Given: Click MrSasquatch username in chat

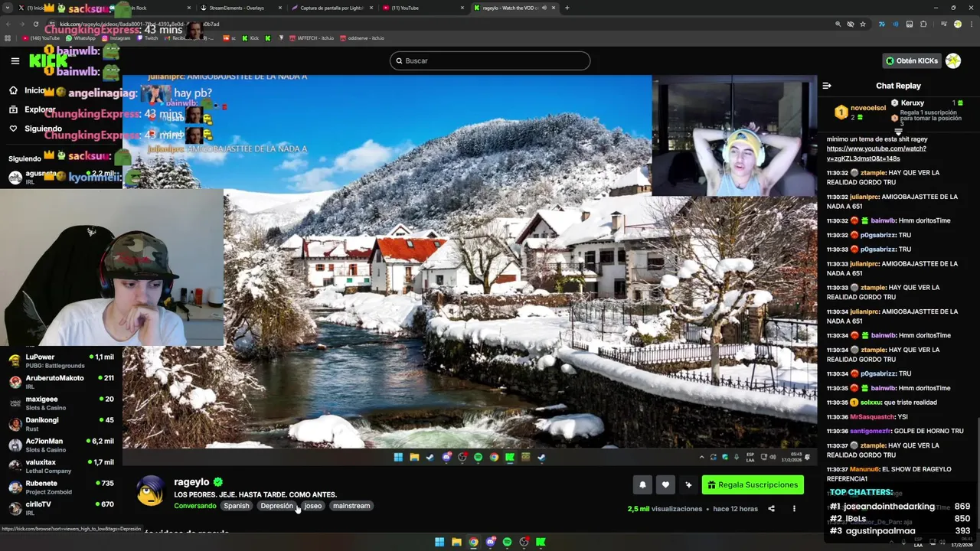Looking at the screenshot, I should click(872, 417).
